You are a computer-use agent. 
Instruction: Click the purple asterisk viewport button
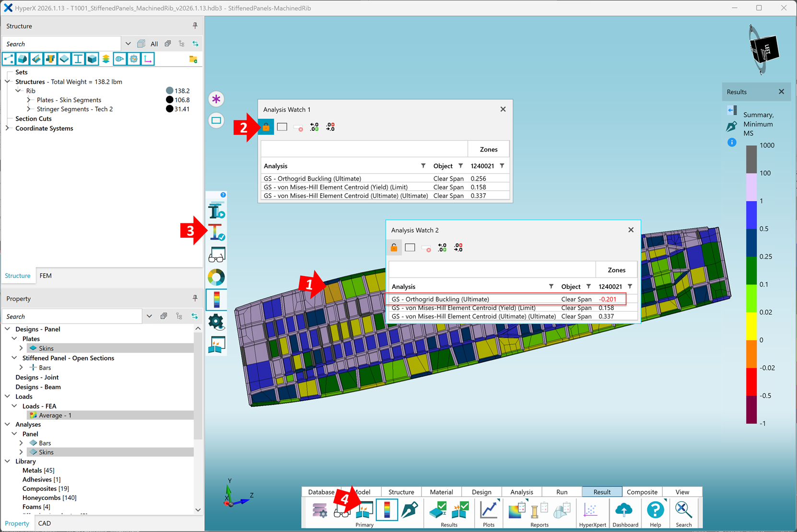coord(216,99)
